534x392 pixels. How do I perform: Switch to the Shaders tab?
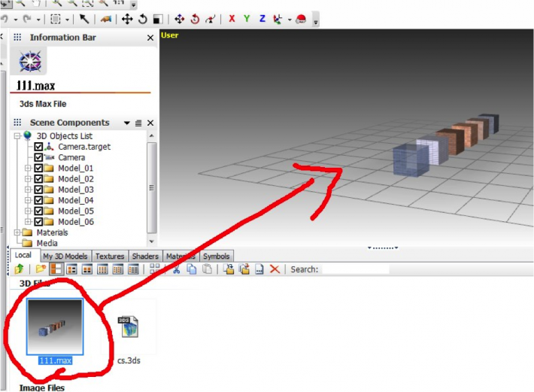[x=145, y=256]
